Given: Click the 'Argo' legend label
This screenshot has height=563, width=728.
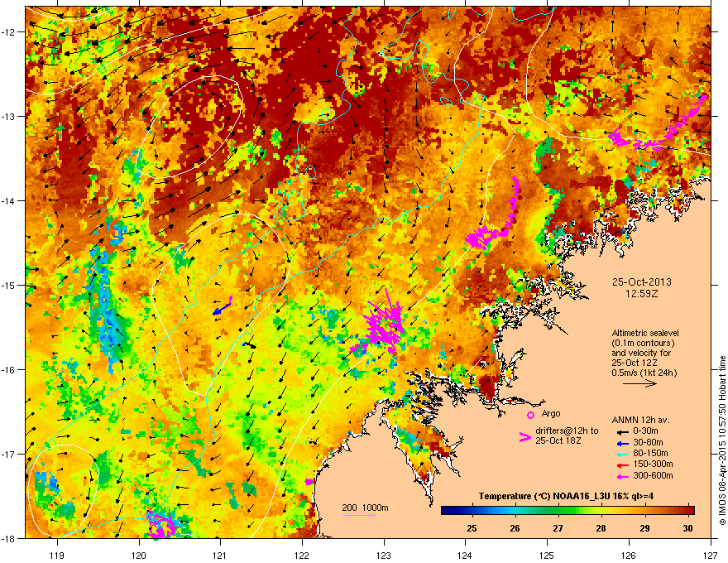Looking at the screenshot, I should 551,413.
